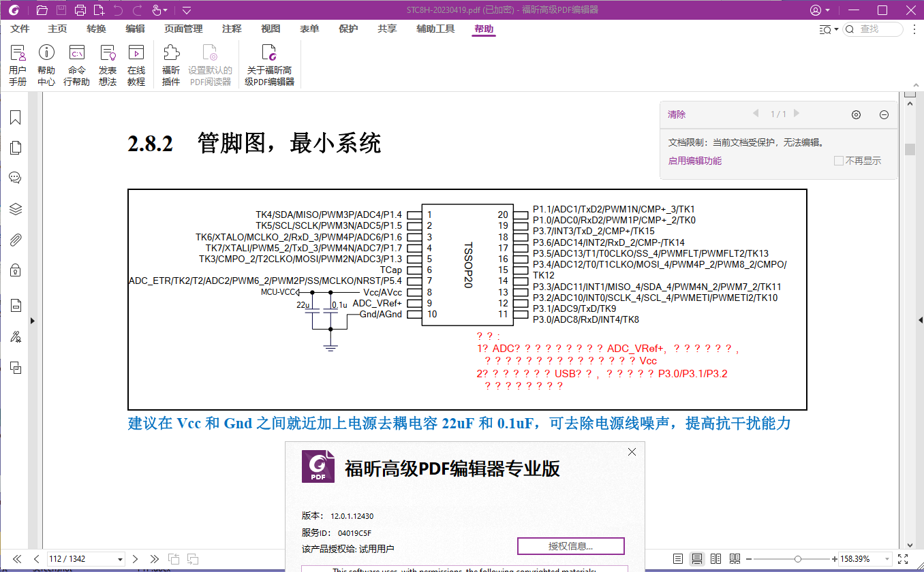Create a new blank PDF document
Screen dimensions: 924x572
pyautogui.click(x=99, y=10)
